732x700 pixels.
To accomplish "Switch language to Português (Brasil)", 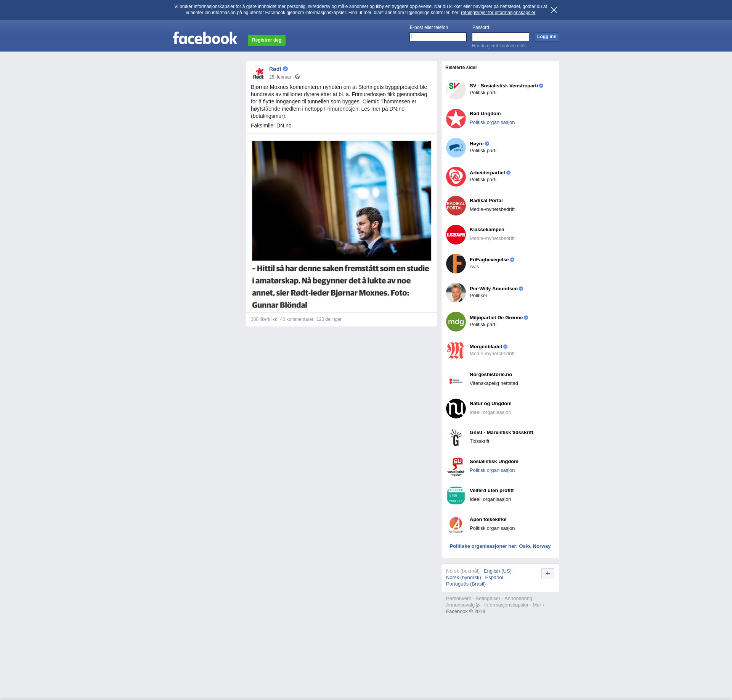I will coord(466,584).
